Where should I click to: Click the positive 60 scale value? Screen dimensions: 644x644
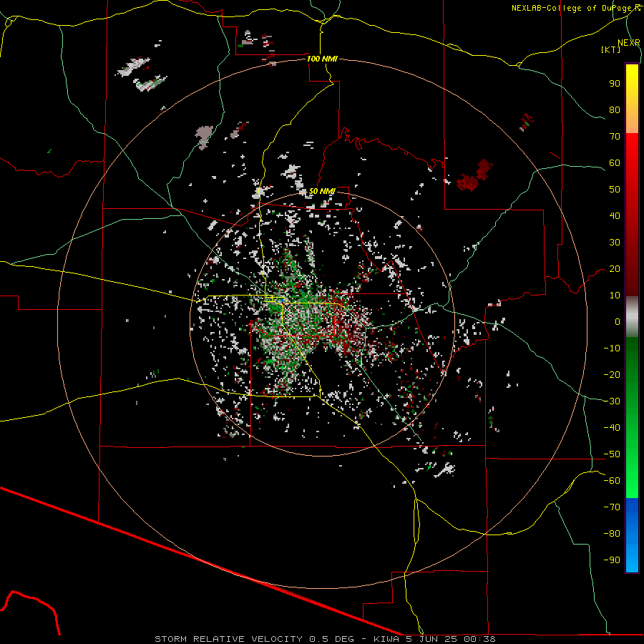click(615, 162)
